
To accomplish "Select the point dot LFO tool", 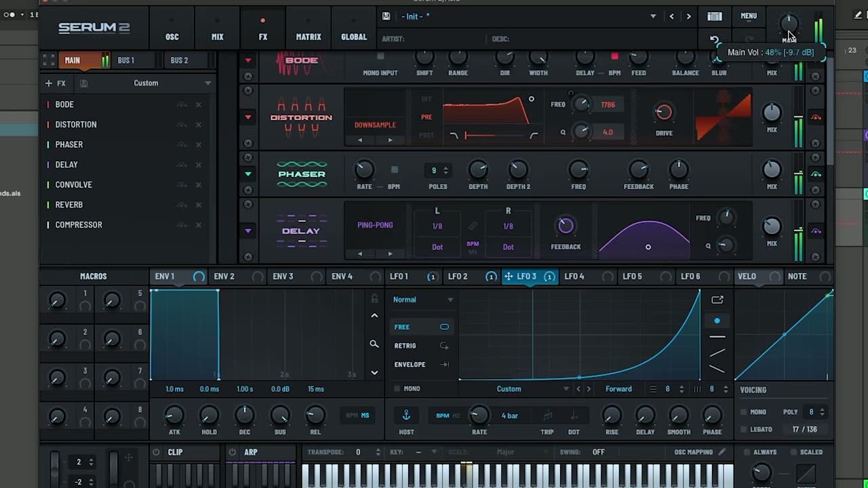I will point(717,321).
